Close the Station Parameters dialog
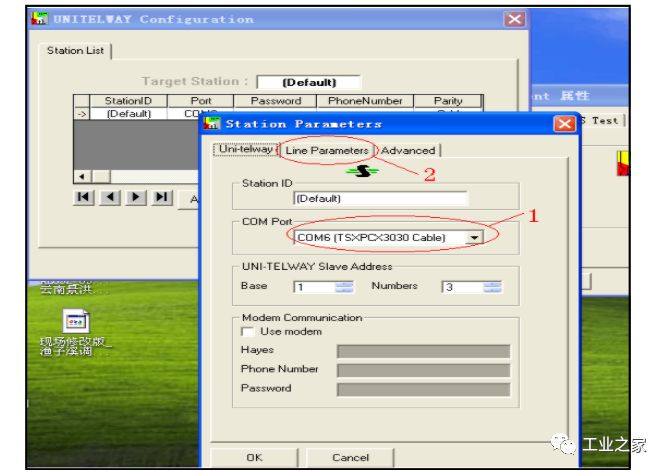 564,124
